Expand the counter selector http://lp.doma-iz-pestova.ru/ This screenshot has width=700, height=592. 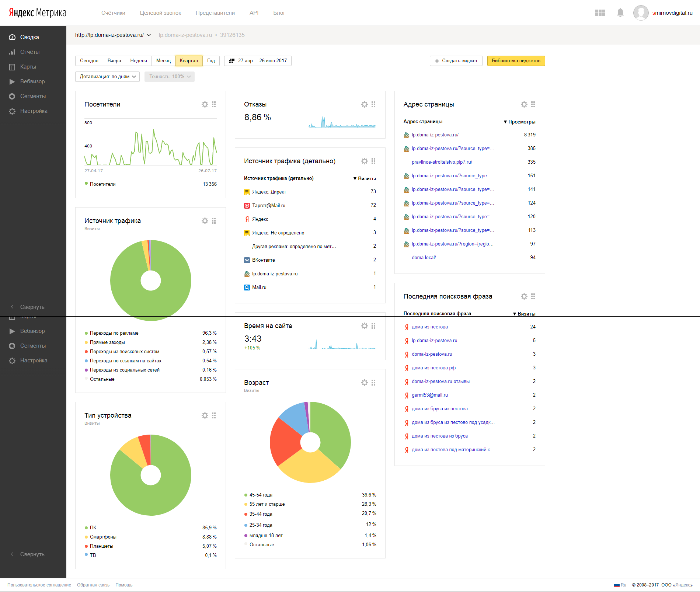click(113, 35)
